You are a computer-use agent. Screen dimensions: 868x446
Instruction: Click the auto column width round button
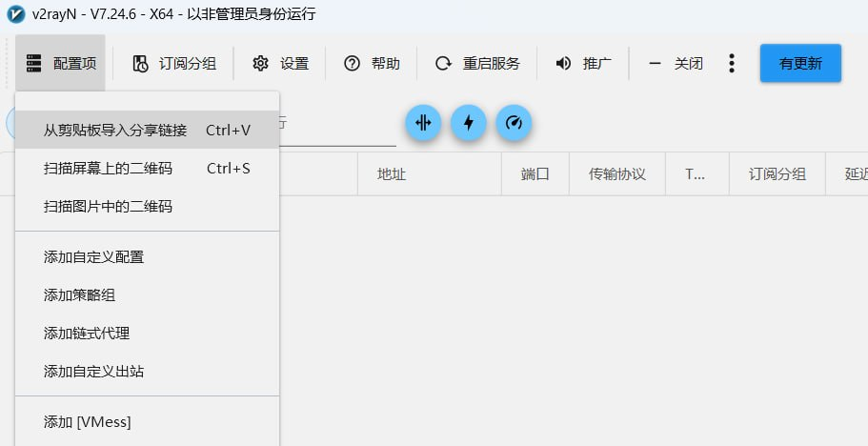[423, 122]
